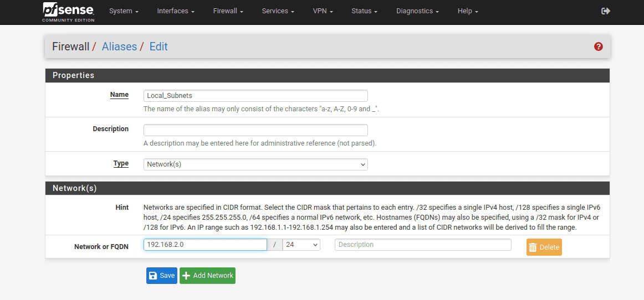Expand the Firewall menu
The width and height of the screenshot is (644, 300).
[228, 11]
